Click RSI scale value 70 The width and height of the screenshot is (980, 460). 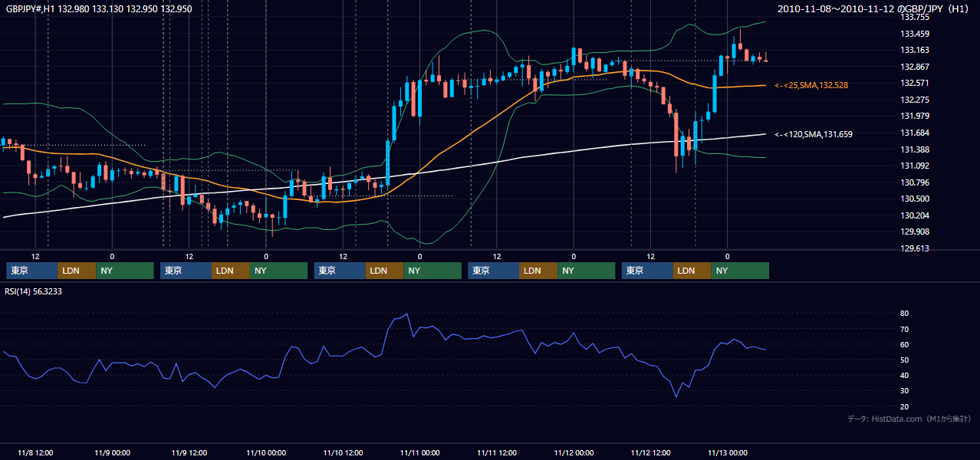click(x=905, y=329)
